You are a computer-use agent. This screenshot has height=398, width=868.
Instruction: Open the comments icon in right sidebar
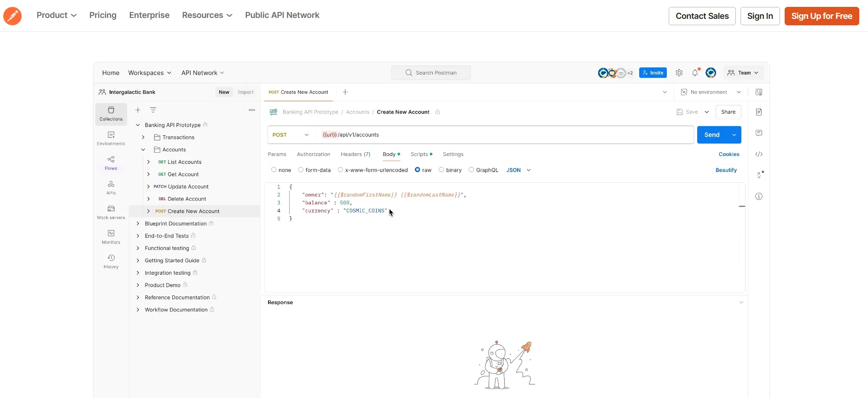click(x=759, y=133)
